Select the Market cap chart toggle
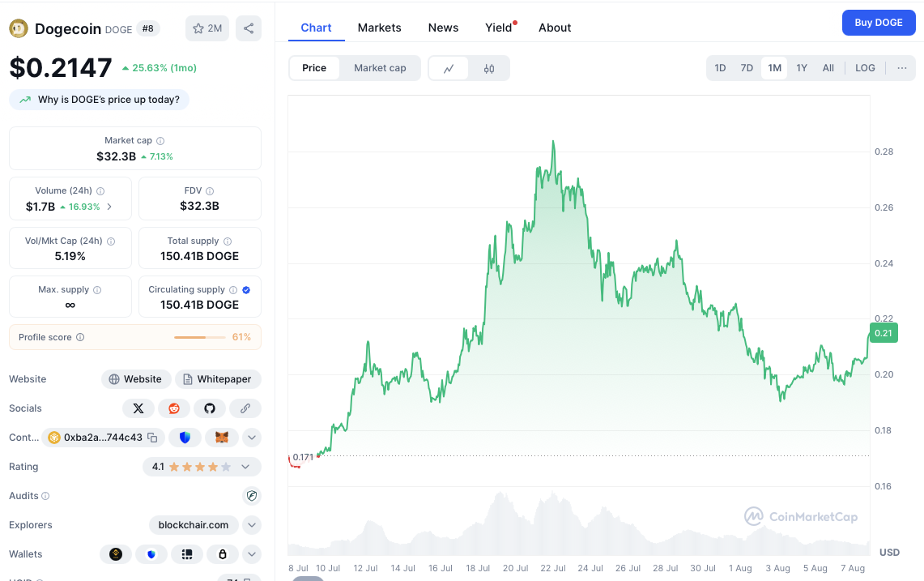This screenshot has width=924, height=581. pos(380,68)
